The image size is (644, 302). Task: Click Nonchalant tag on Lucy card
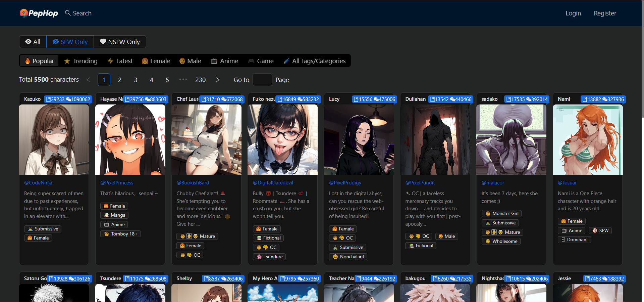tap(348, 257)
